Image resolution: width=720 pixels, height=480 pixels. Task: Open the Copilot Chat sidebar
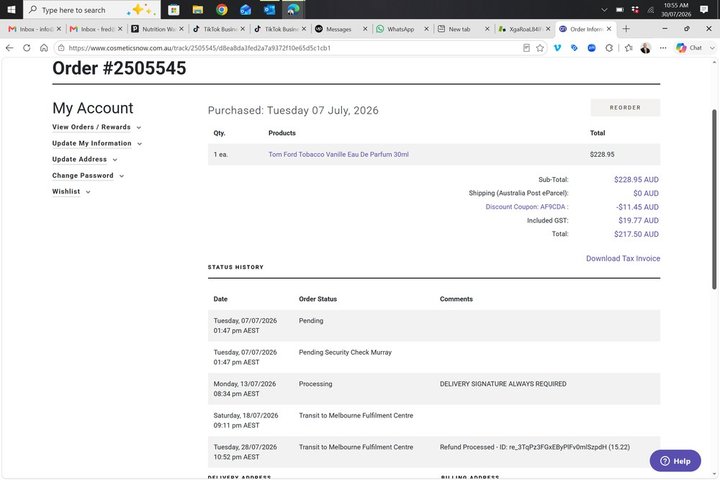click(689, 48)
